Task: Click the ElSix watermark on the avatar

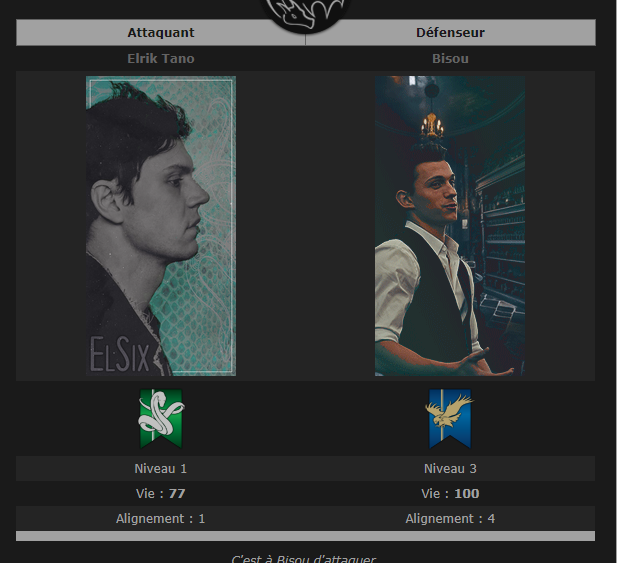Action: coord(120,354)
